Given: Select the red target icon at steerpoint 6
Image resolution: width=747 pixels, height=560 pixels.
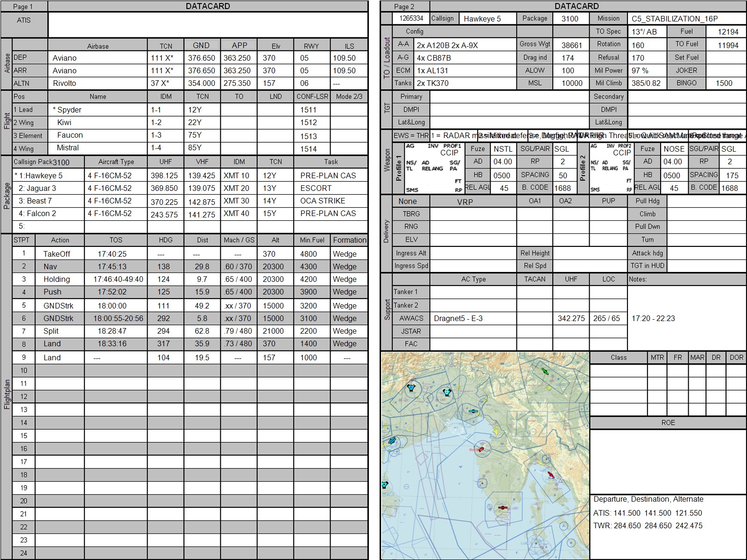Looking at the screenshot, I should tap(551, 475).
